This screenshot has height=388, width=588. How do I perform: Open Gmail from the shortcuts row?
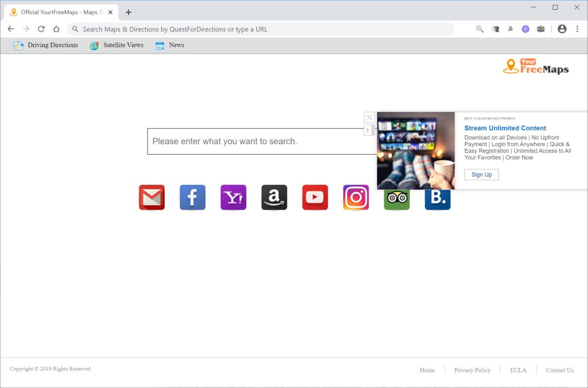click(x=152, y=197)
